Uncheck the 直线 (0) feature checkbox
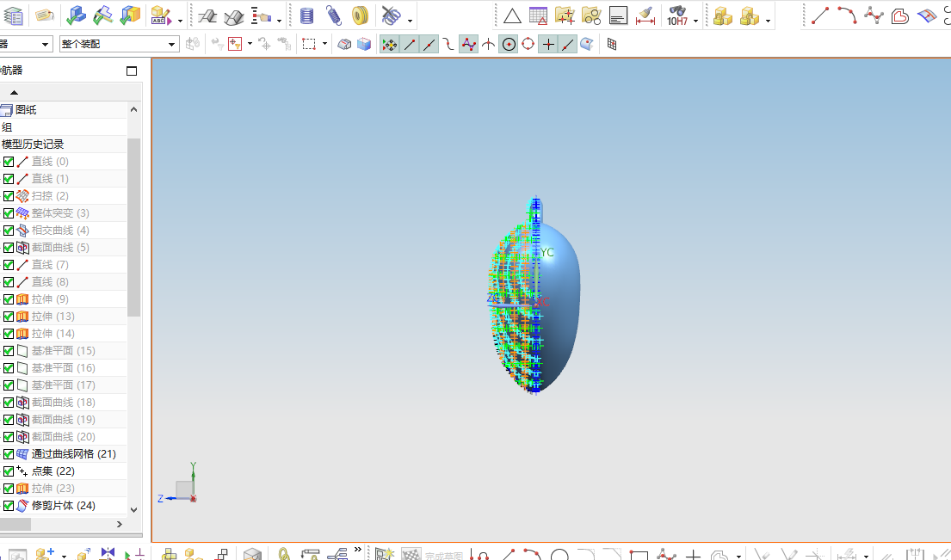The width and height of the screenshot is (951, 560). point(9,162)
